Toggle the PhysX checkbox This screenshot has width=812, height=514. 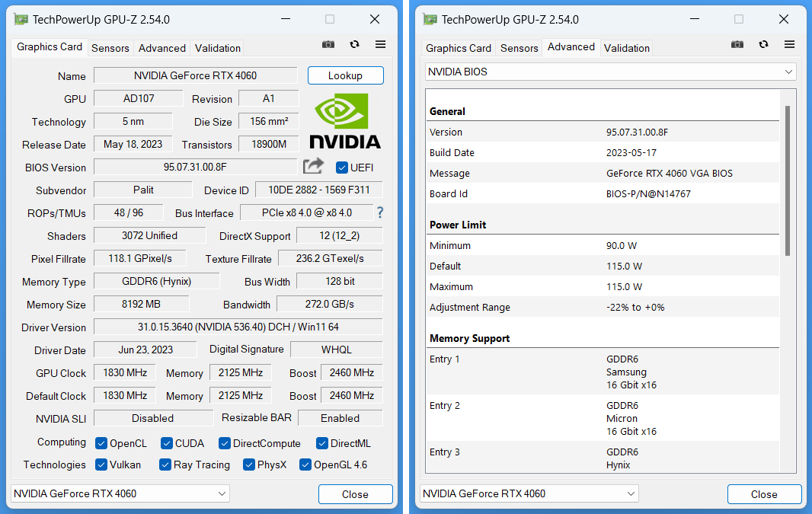(249, 465)
